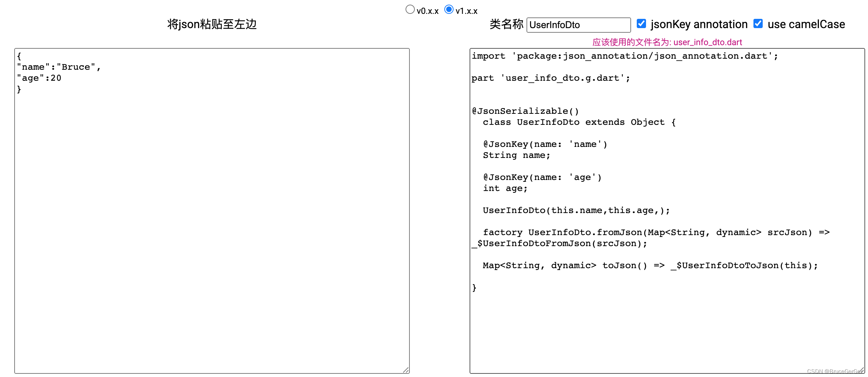Image resolution: width=868 pixels, height=377 pixels.
Task: Select the v0.x.x radio button
Action: coord(410,9)
